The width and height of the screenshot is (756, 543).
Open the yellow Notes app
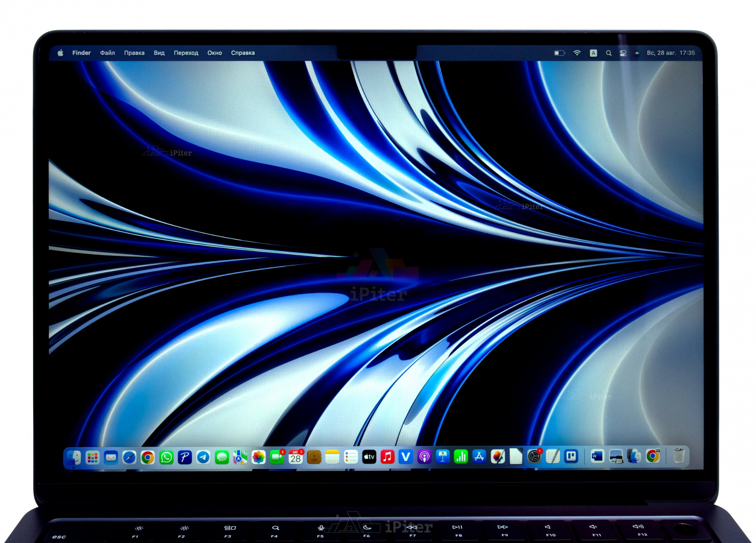click(332, 457)
